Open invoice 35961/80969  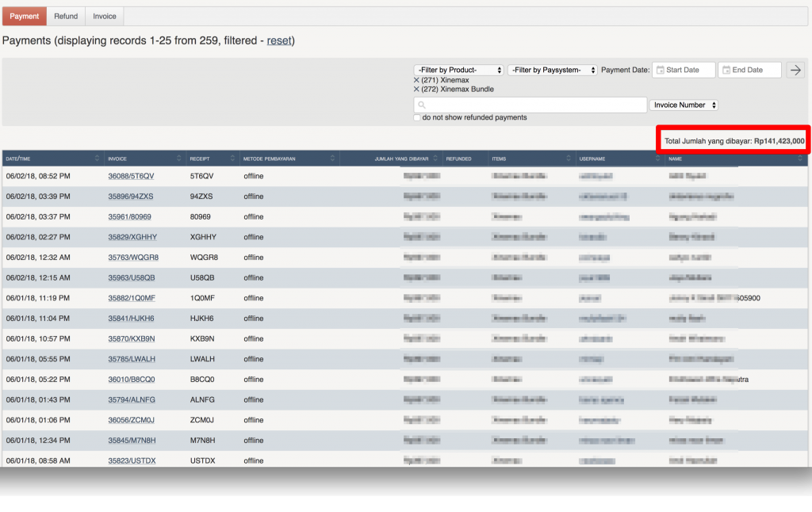pyautogui.click(x=129, y=217)
